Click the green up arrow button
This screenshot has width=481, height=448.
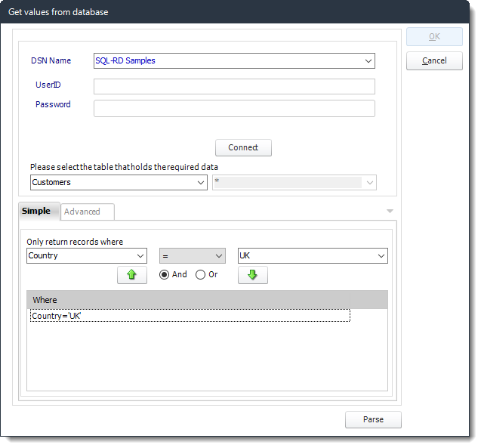[132, 275]
